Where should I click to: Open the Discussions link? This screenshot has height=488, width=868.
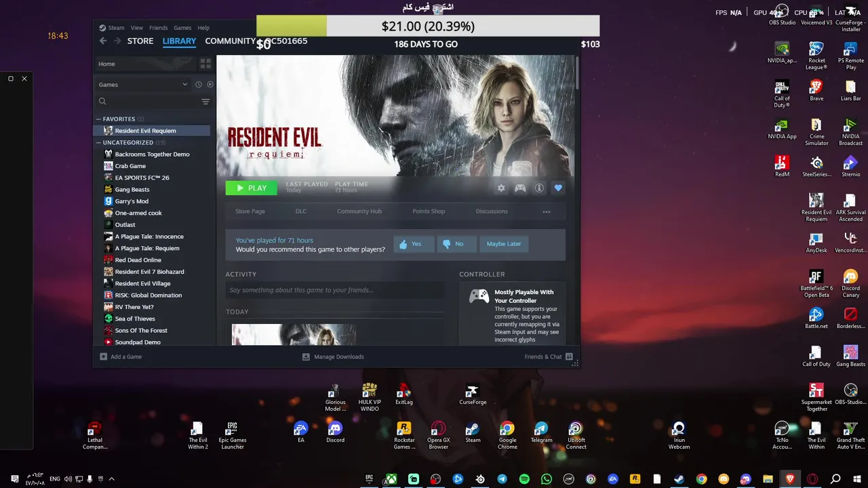tap(492, 211)
